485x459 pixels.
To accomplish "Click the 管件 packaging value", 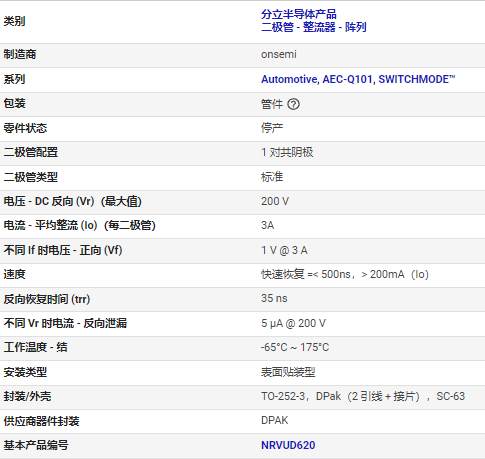I will coord(272,104).
